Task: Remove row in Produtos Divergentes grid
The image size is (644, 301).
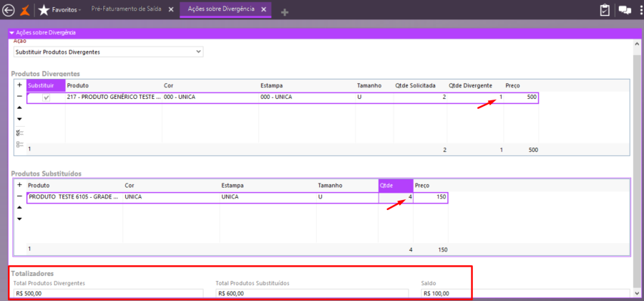Action: pyautogui.click(x=19, y=96)
